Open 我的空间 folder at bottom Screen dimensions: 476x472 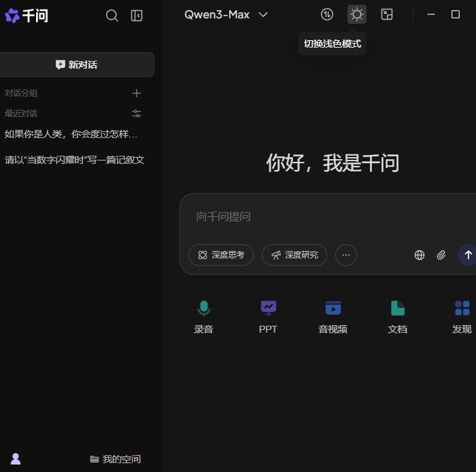click(x=116, y=459)
